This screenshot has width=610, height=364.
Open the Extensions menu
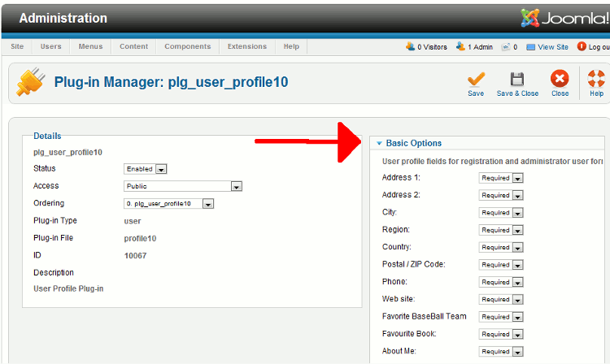[246, 47]
